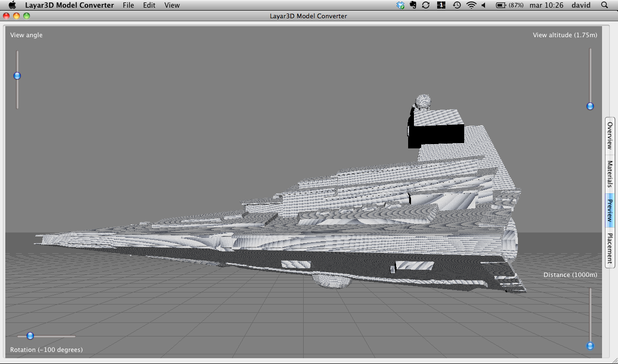Click the Evernote elephant menu bar icon
This screenshot has width=618, height=364.
click(413, 5)
